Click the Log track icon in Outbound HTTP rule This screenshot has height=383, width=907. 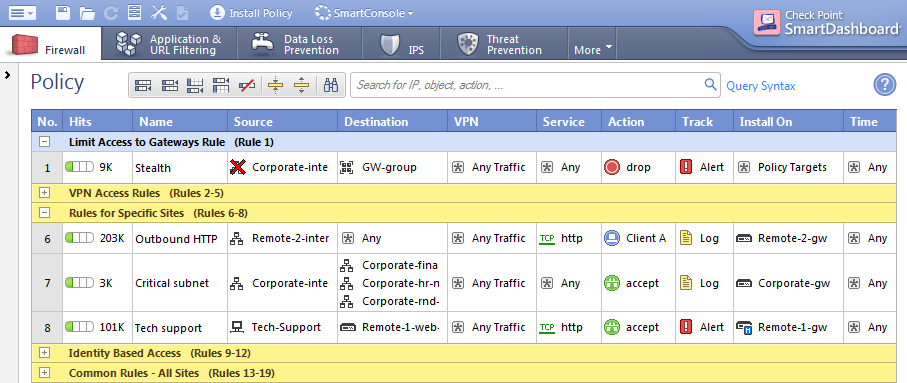pyautogui.click(x=686, y=238)
